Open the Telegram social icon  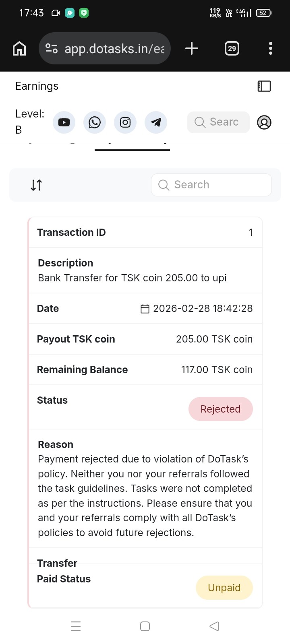[x=156, y=122]
